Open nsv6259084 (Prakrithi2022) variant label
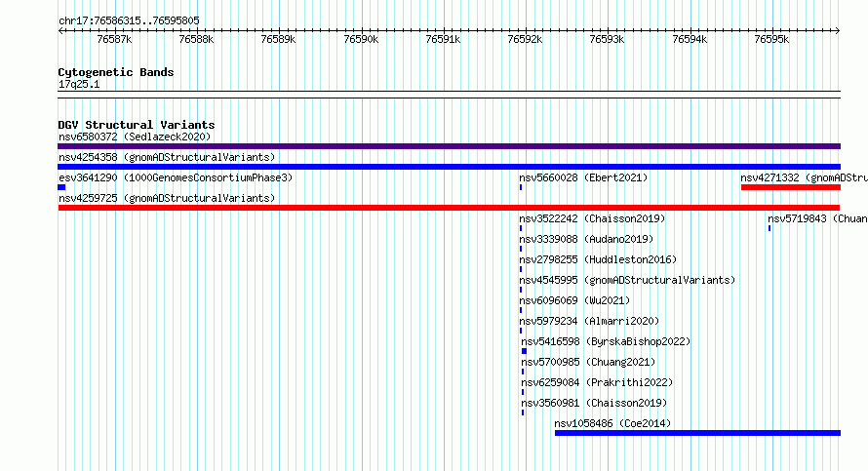The image size is (868, 471). [x=597, y=382]
